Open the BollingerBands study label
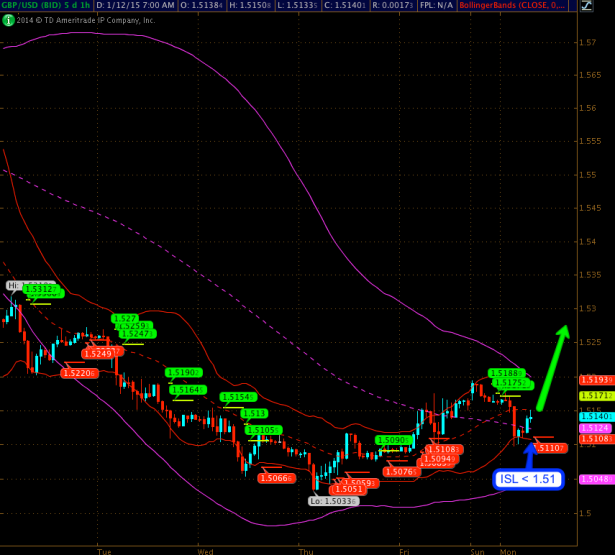615x555 pixels. coord(512,6)
